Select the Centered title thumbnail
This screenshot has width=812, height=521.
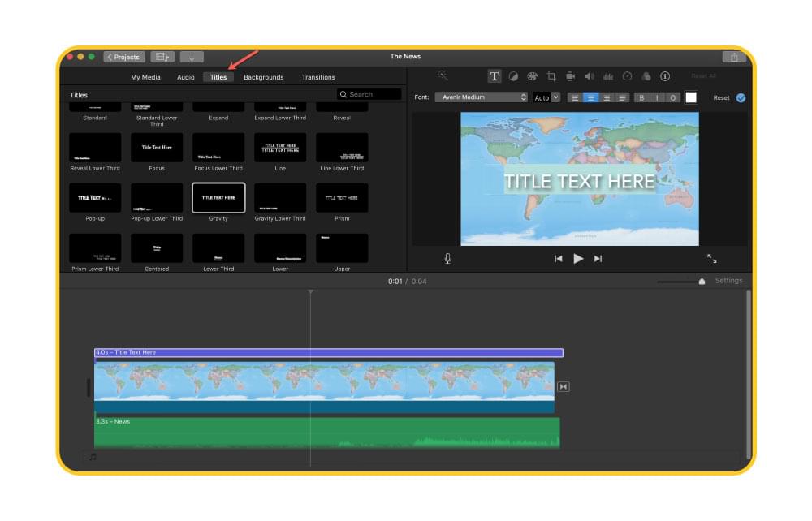point(157,248)
